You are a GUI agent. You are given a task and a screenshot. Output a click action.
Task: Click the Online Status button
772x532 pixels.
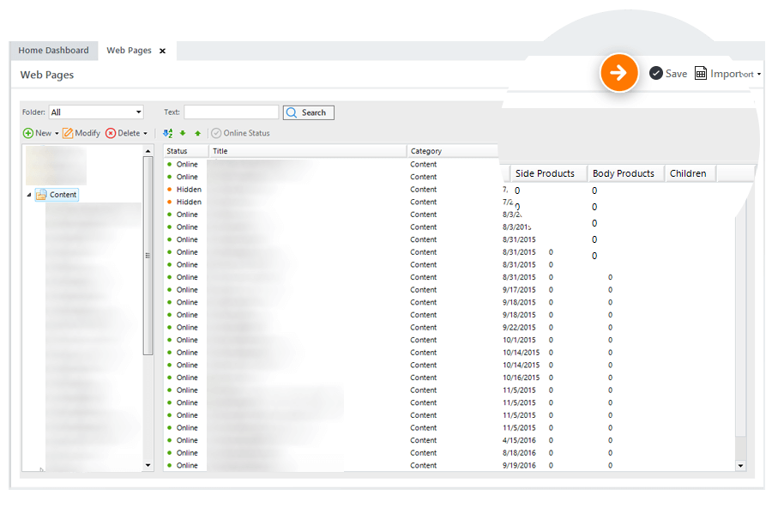pos(241,133)
